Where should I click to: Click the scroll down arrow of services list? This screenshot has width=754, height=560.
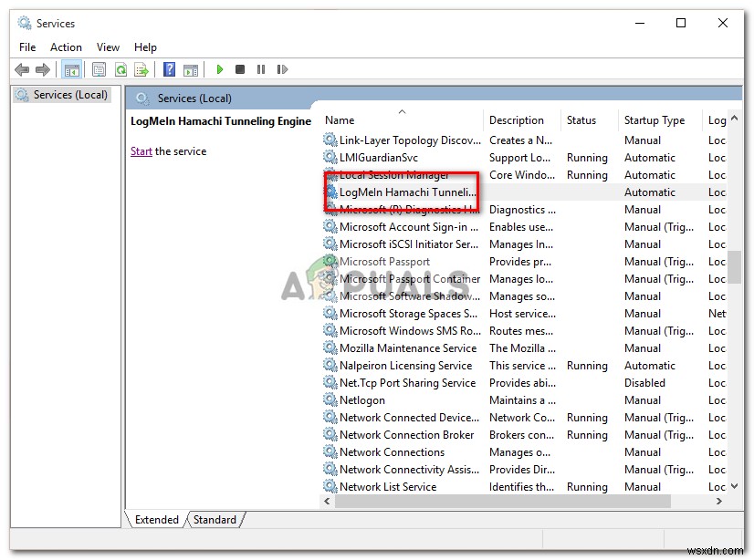tap(734, 486)
